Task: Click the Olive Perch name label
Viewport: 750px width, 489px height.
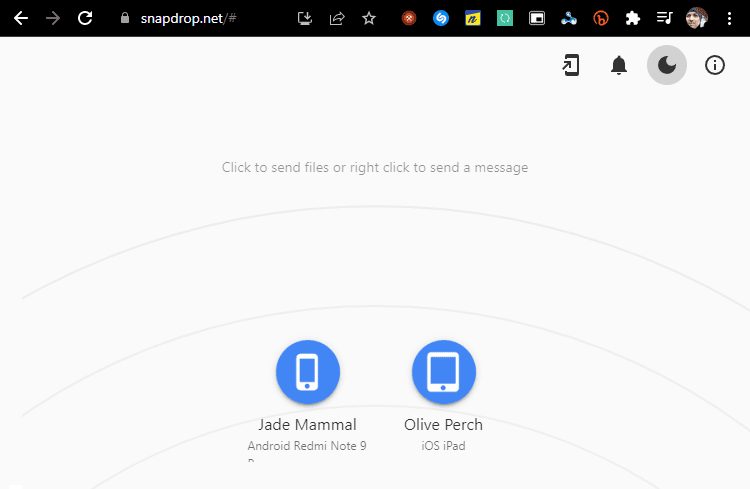Action: [443, 424]
